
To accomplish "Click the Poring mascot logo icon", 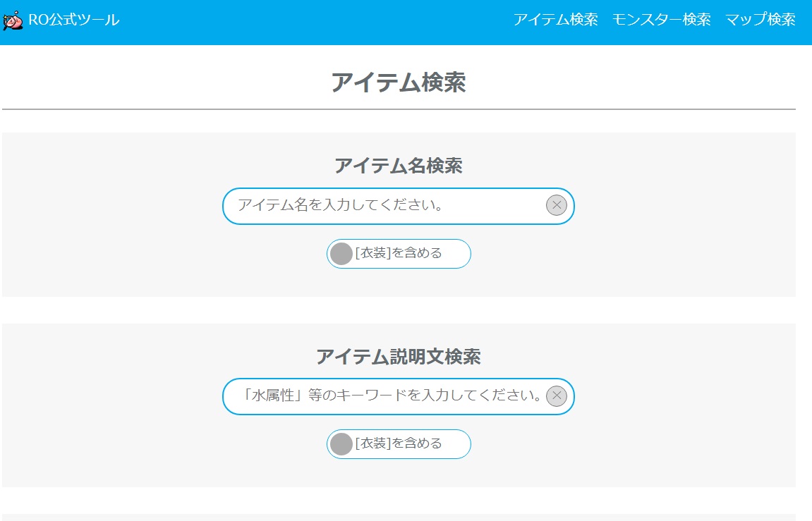I will pyautogui.click(x=13, y=20).
